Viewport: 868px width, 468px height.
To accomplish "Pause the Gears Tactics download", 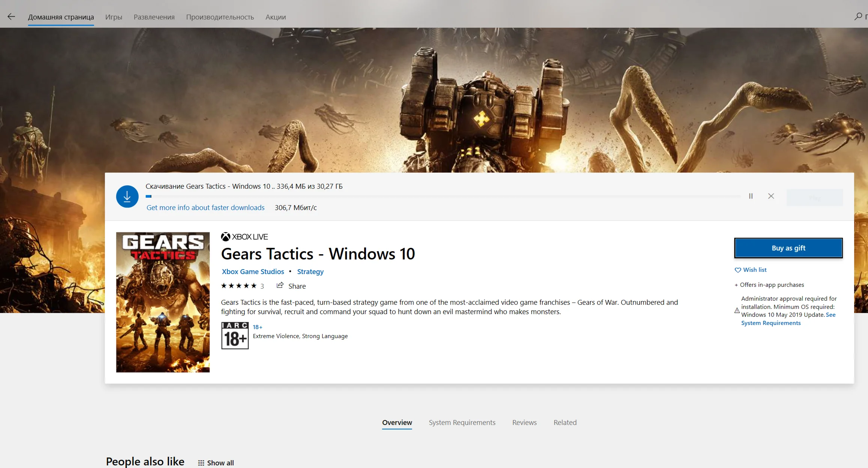I will click(x=751, y=196).
